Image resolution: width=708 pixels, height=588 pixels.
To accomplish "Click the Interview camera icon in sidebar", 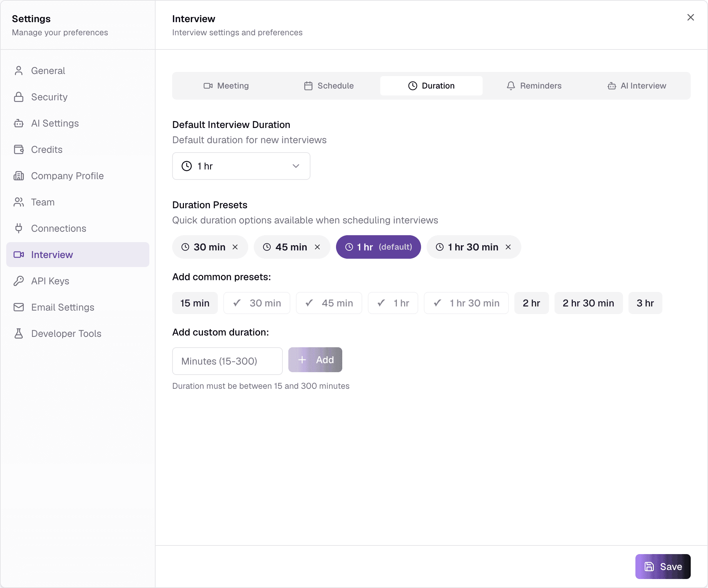I will click(x=19, y=255).
